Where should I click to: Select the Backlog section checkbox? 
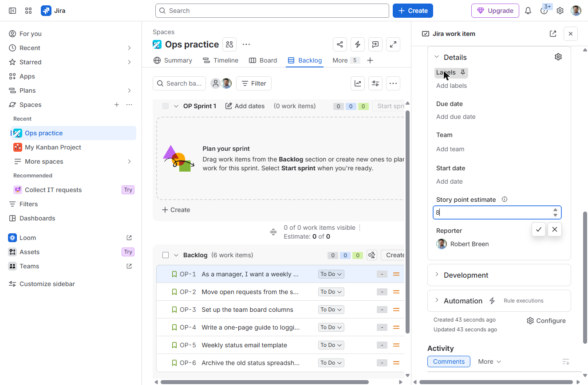[x=166, y=255]
